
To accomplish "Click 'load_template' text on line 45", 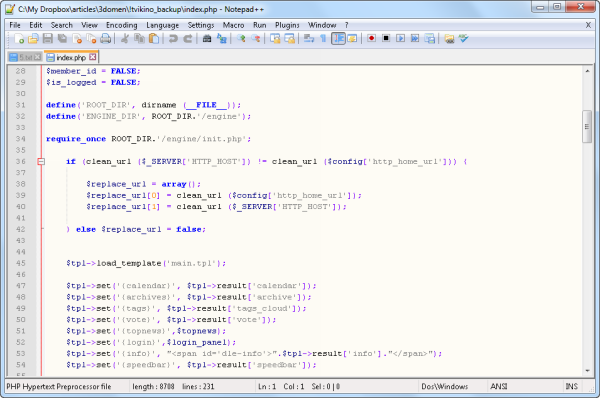I will 129,263.
